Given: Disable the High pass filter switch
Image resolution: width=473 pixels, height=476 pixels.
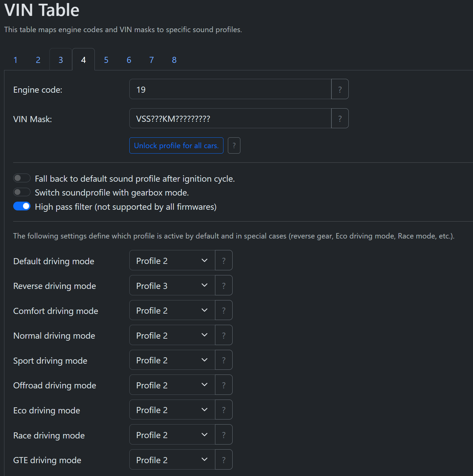Looking at the screenshot, I should (x=22, y=206).
